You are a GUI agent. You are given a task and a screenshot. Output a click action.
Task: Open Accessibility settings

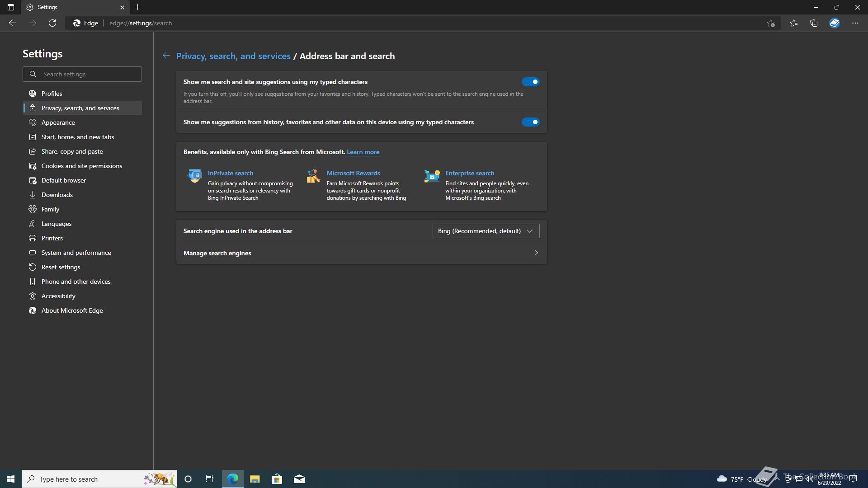(x=82, y=296)
